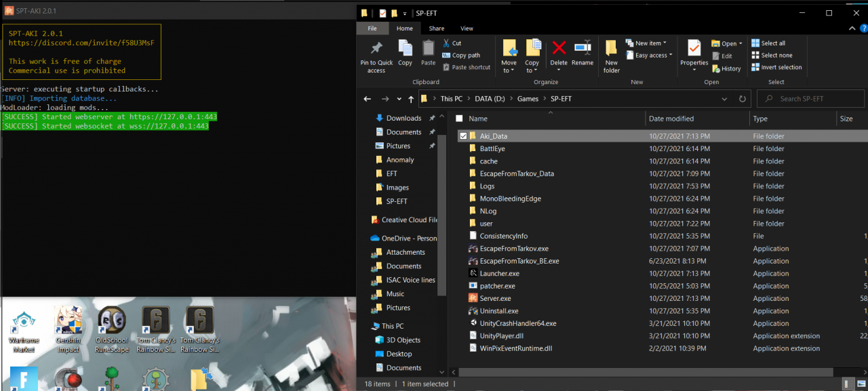Click Select all in the ribbon

click(x=768, y=43)
